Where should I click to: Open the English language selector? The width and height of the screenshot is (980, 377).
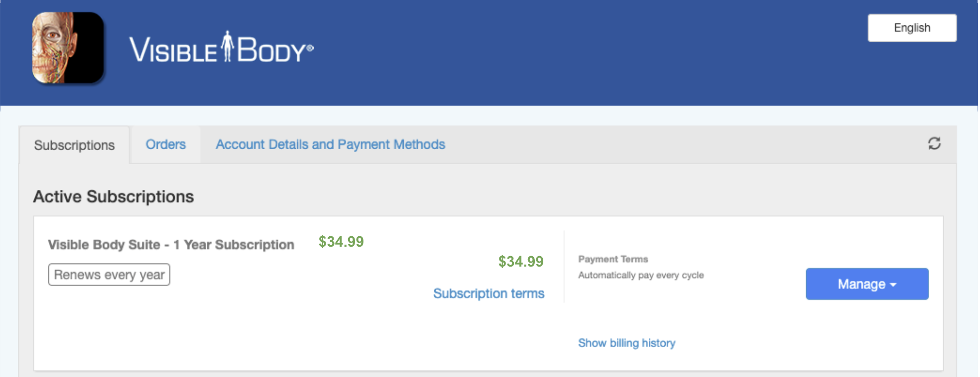pos(912,28)
